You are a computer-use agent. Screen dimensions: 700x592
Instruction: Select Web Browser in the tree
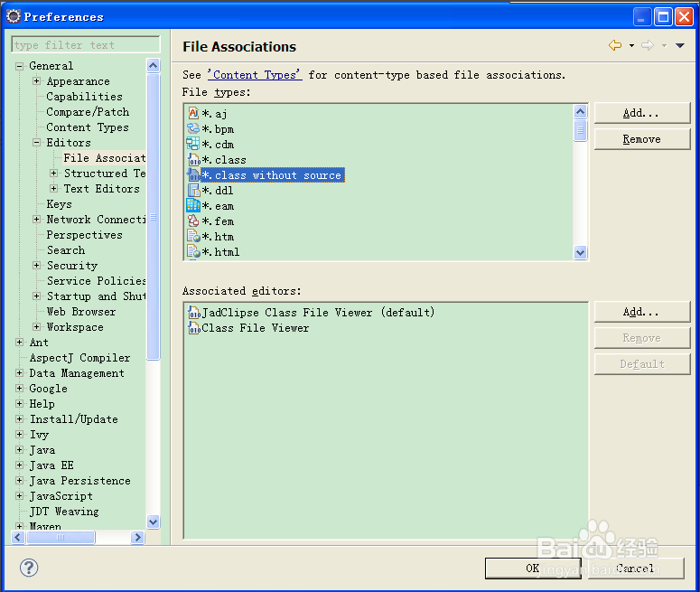click(x=81, y=312)
